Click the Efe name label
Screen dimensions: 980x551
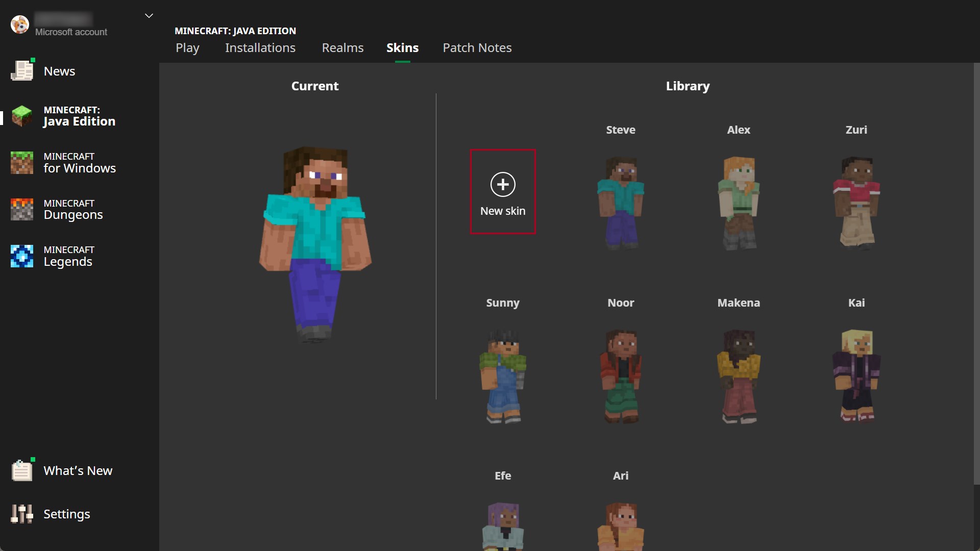coord(503,476)
